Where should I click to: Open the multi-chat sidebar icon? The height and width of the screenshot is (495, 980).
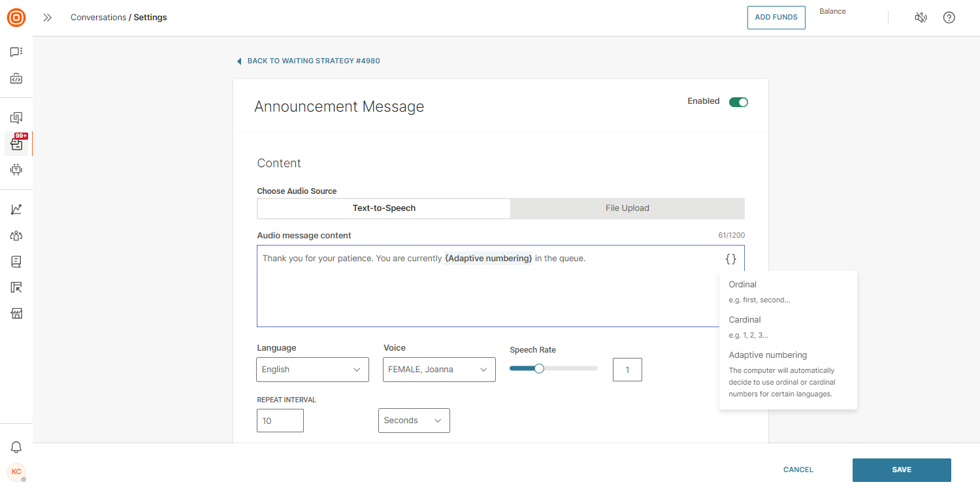pyautogui.click(x=16, y=118)
